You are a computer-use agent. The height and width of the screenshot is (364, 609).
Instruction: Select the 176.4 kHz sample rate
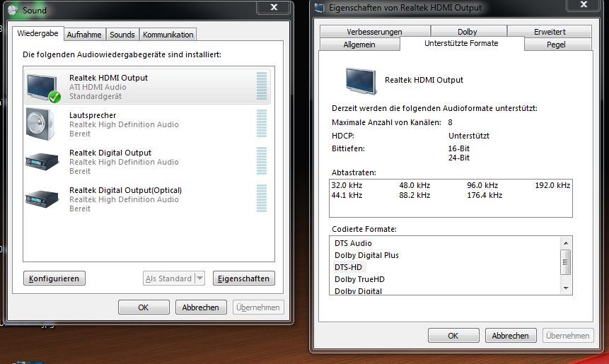485,195
